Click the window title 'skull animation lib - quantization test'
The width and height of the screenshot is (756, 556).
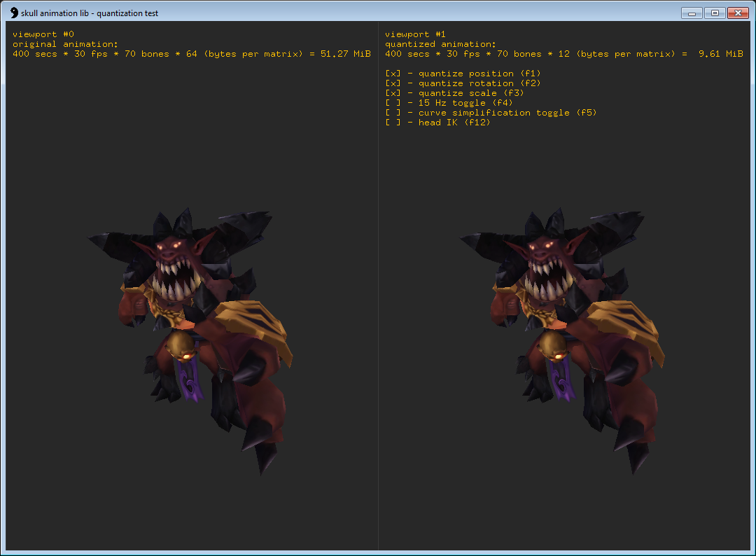point(89,13)
